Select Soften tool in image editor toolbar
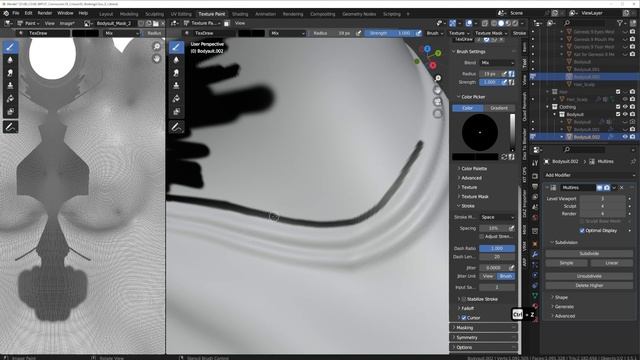 pyautogui.click(x=10, y=60)
